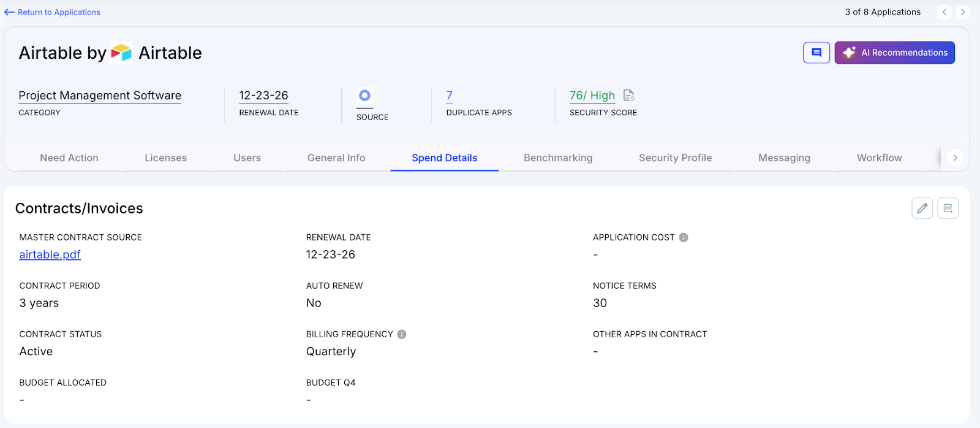
Task: Click the MASTER CONTRACT SOURCE label
Action: (81, 237)
